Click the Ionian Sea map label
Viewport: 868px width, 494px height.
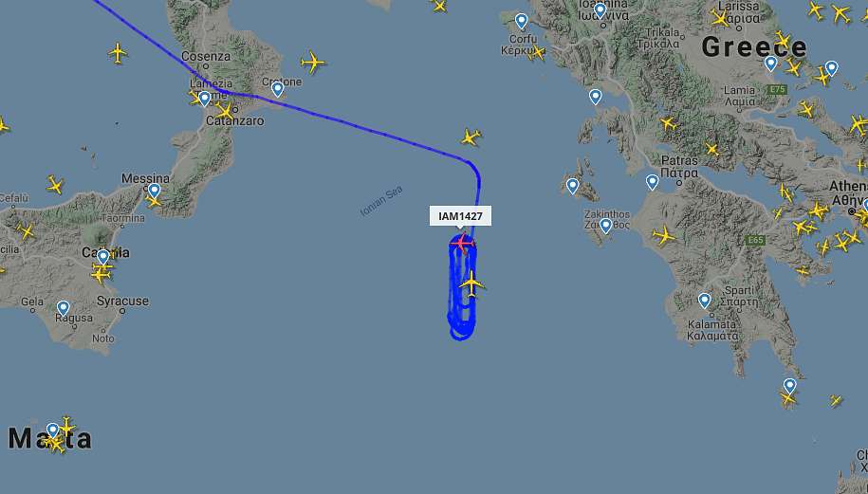380,201
